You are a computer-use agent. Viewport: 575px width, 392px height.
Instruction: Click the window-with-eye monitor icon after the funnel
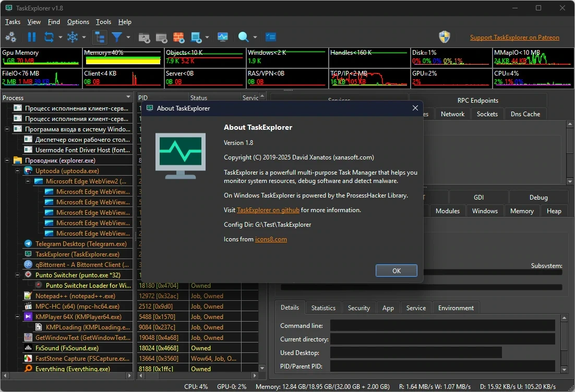pos(144,37)
